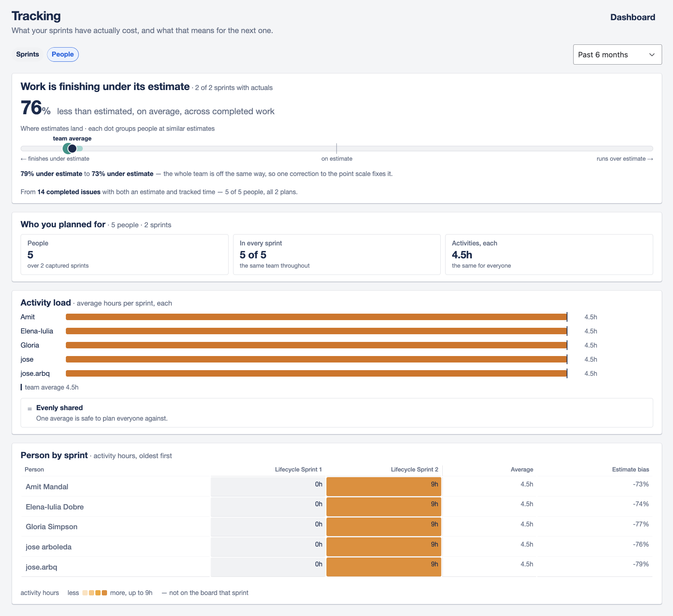Click the darkest activity hours legend swatch

(104, 593)
